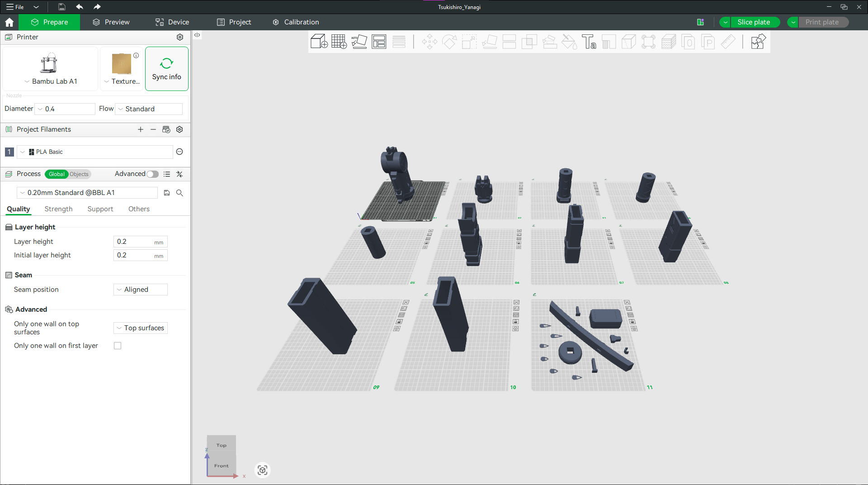Add a filament with the plus icon
Screen dimensions: 868x485
click(x=141, y=129)
